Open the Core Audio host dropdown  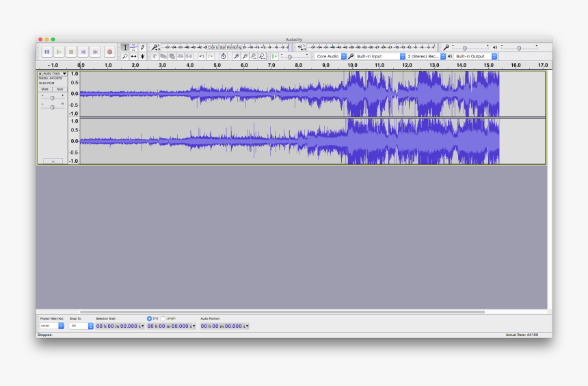[x=330, y=56]
